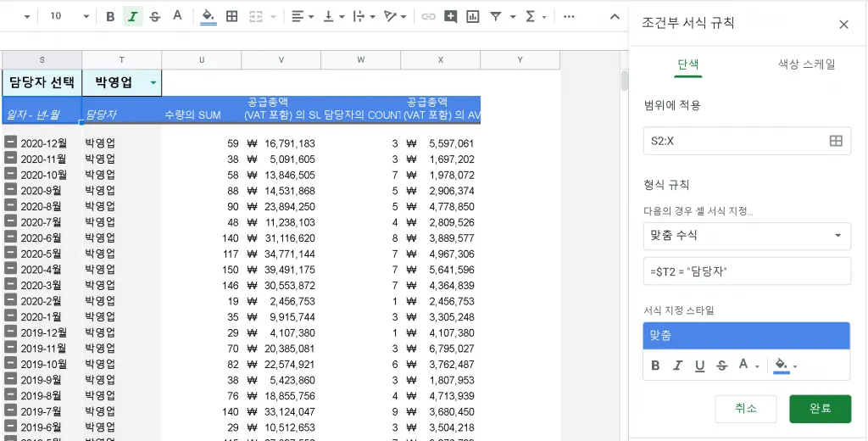Click the font size field showing 10
868x441 pixels.
point(56,16)
